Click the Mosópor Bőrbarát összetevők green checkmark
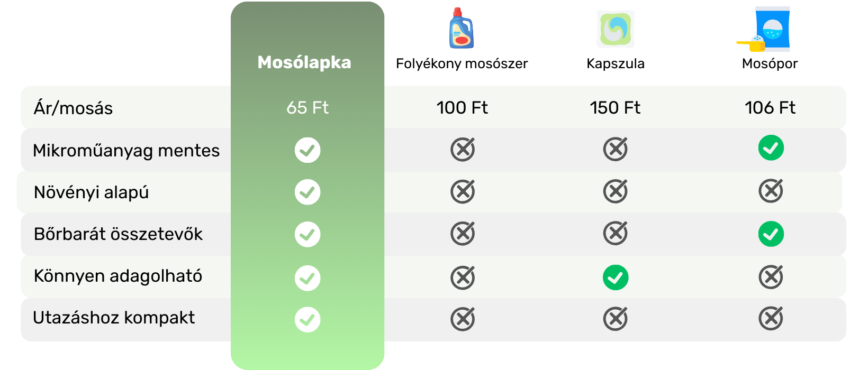This screenshot has width=868, height=370. click(x=771, y=234)
